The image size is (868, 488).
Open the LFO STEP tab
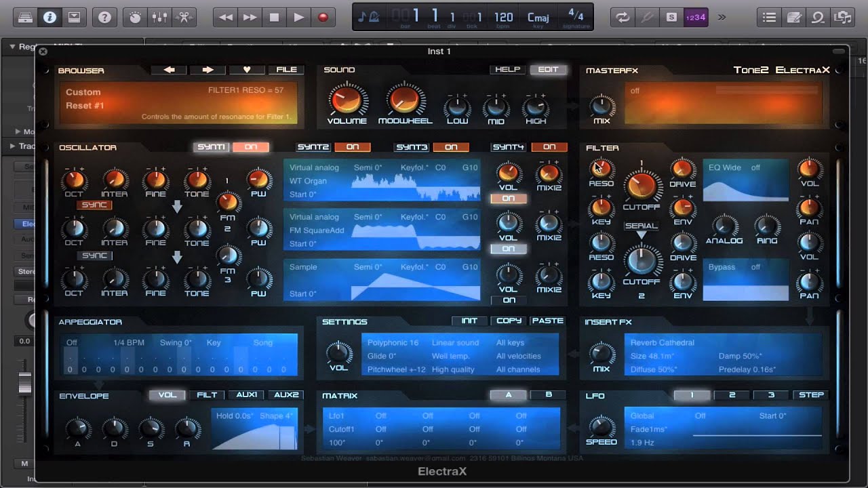click(x=811, y=394)
